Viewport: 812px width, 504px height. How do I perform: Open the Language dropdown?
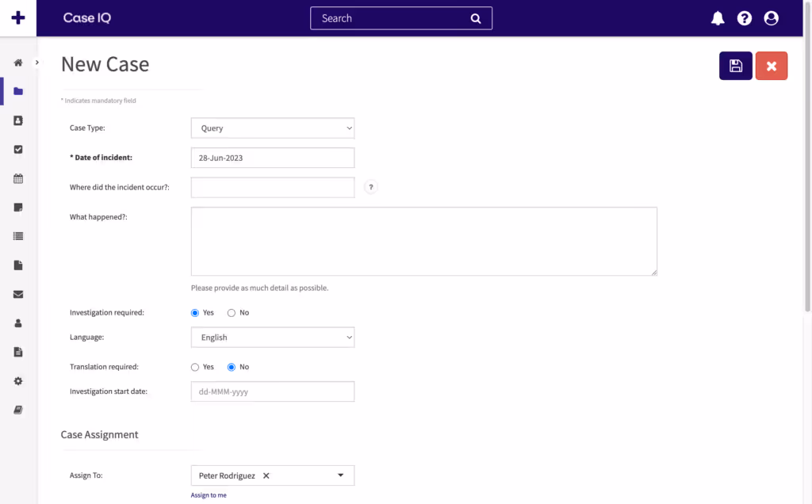point(272,337)
